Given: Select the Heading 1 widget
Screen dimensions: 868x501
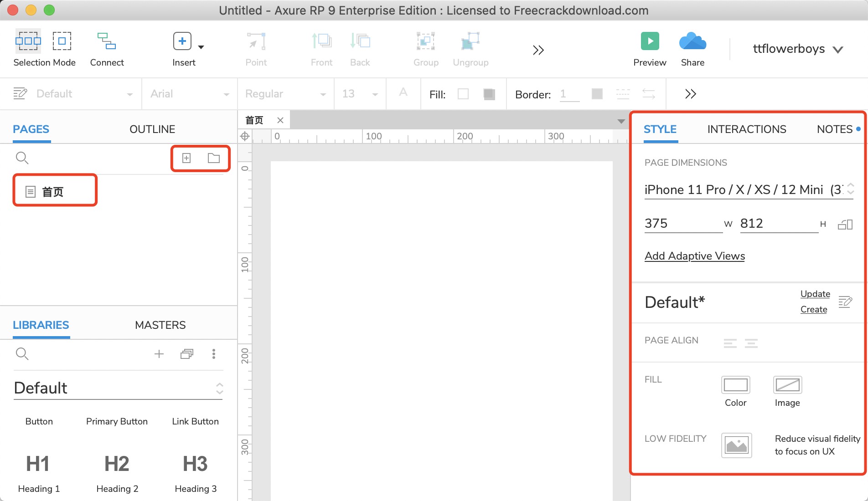Looking at the screenshot, I should [39, 474].
